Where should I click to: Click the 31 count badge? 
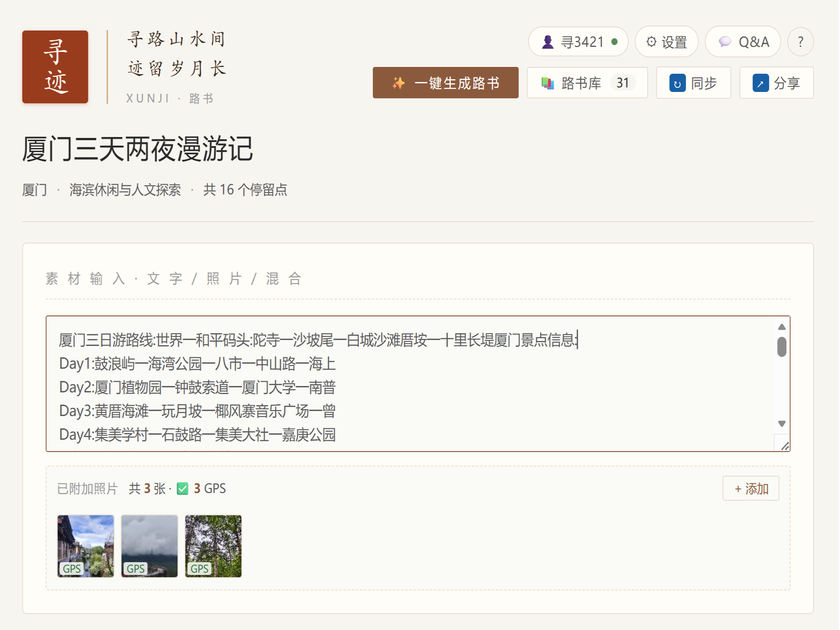tap(622, 83)
